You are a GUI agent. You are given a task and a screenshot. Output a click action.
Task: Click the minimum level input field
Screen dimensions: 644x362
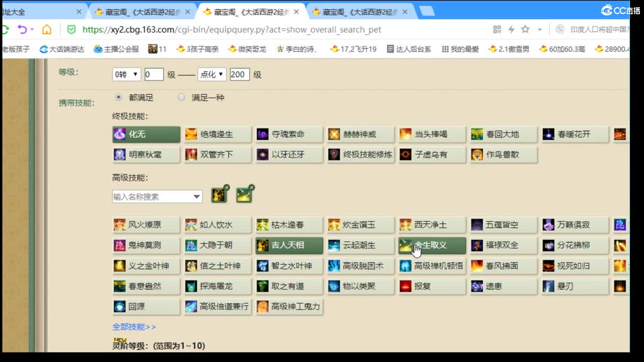point(154,74)
